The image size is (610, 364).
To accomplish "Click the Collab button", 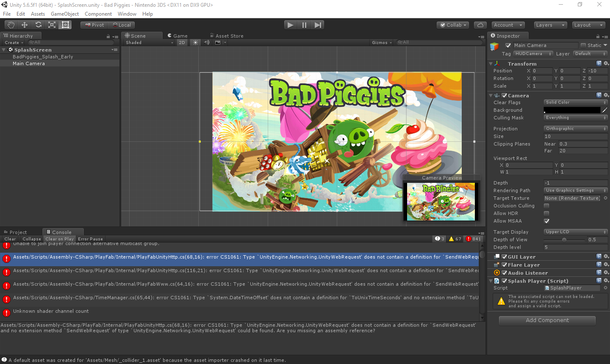I will click(x=453, y=25).
